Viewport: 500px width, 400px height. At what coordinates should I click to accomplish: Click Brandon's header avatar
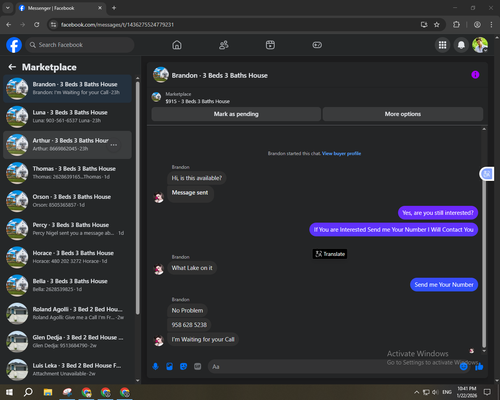161,75
